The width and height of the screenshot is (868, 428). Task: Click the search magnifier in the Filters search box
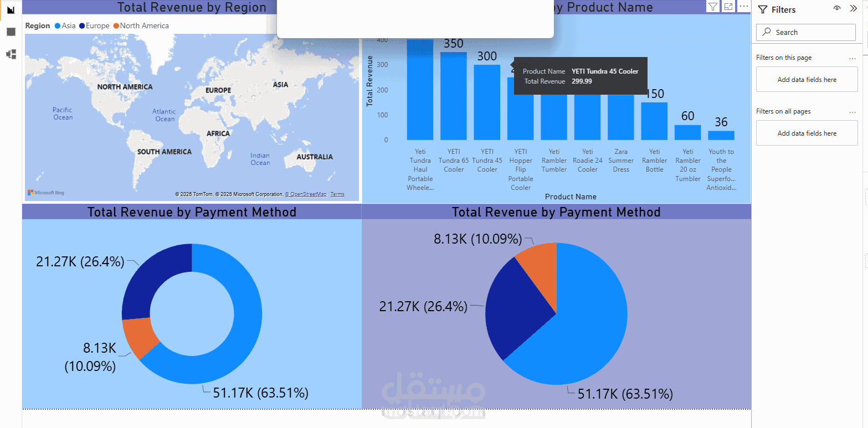pos(767,32)
